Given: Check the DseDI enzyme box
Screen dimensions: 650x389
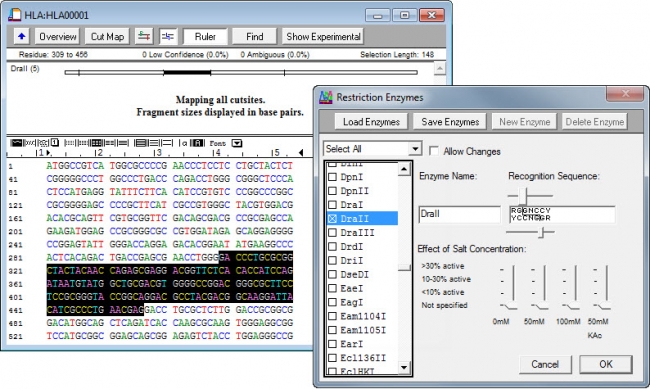Looking at the screenshot, I should point(332,275).
